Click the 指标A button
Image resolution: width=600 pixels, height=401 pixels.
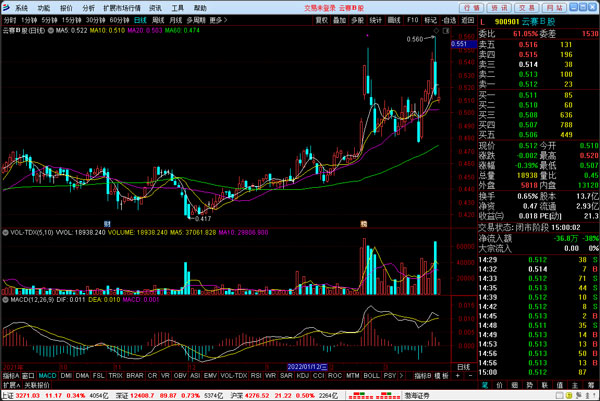(11, 376)
